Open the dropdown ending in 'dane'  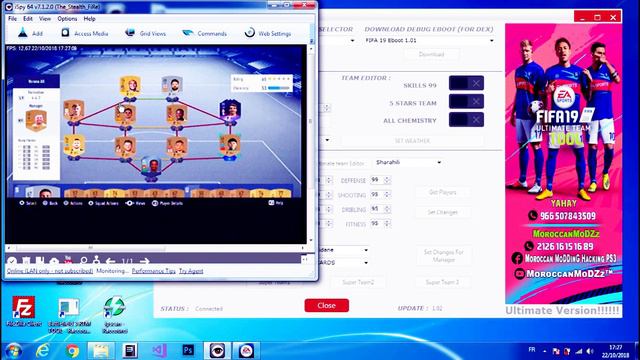[x=344, y=250]
